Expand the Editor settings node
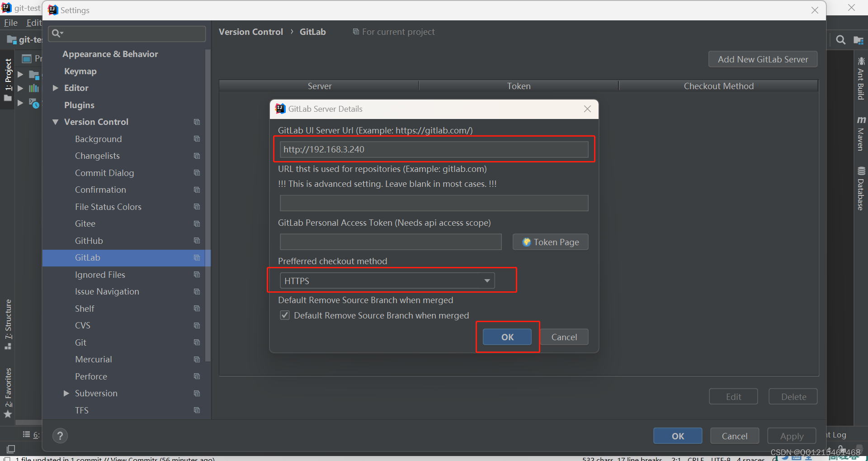Viewport: 868px width, 461px height. pos(55,88)
